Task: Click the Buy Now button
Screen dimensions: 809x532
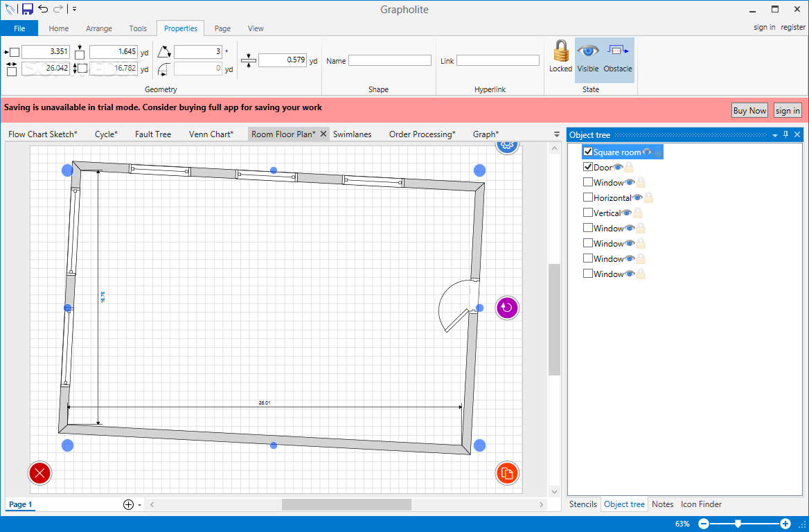Action: [749, 110]
